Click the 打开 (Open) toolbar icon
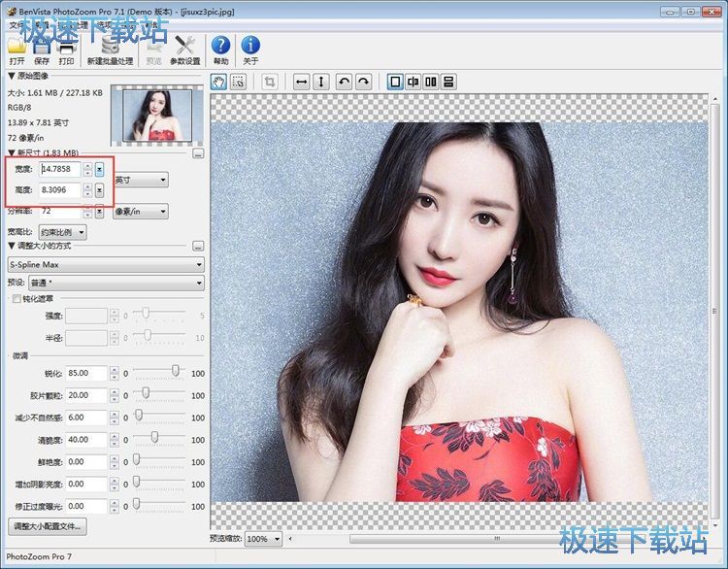This screenshot has height=569, width=728. point(17,49)
